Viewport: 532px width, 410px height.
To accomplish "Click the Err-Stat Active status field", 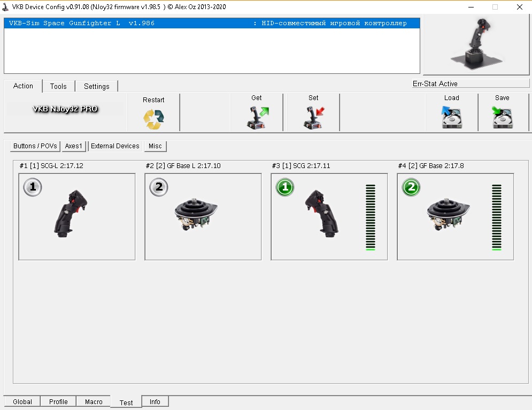I will coord(471,83).
